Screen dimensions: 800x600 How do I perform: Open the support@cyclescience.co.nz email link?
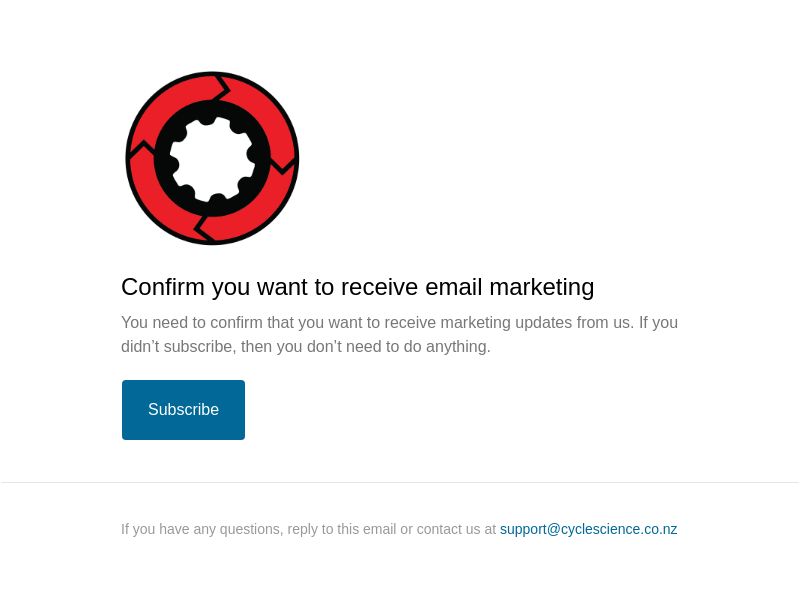(588, 529)
